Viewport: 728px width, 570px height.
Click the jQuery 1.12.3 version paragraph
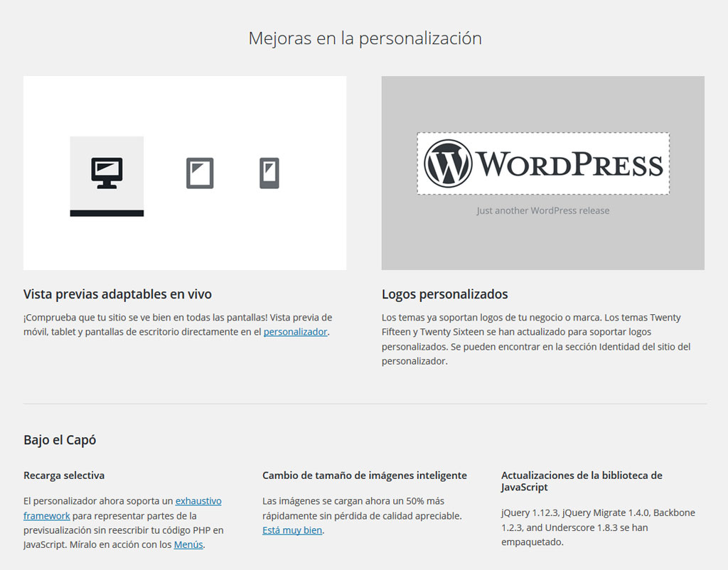pos(599,527)
